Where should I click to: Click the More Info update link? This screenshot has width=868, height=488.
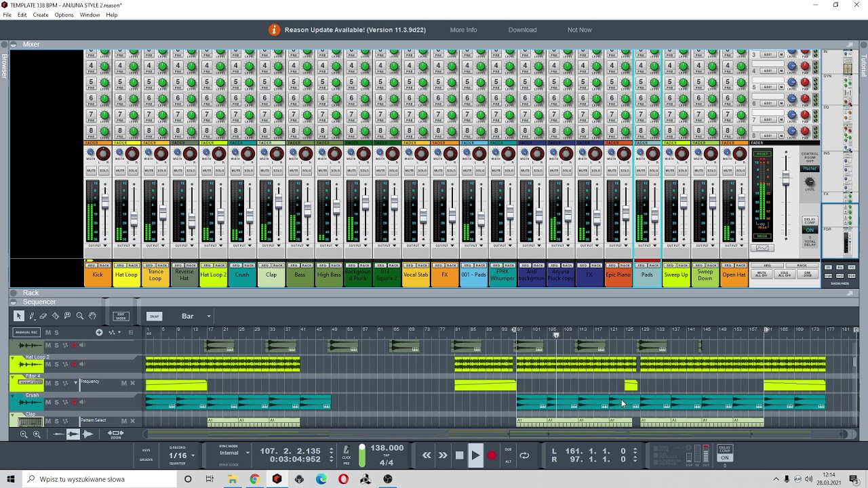[463, 30]
